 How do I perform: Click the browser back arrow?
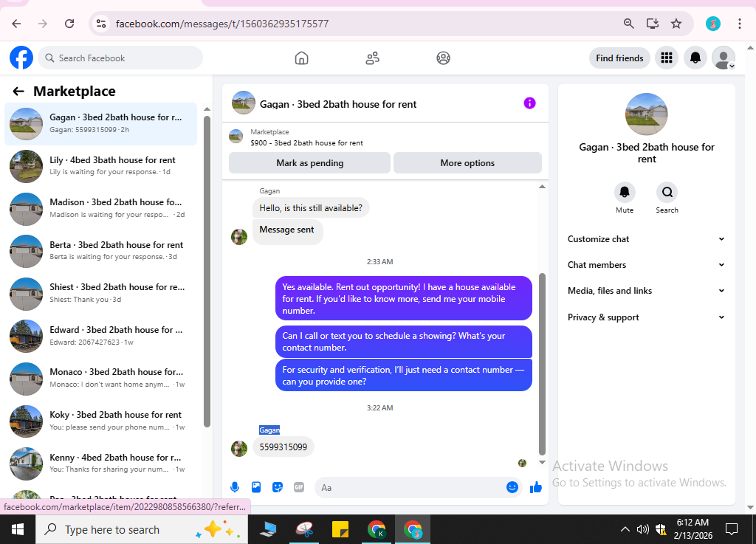(16, 24)
